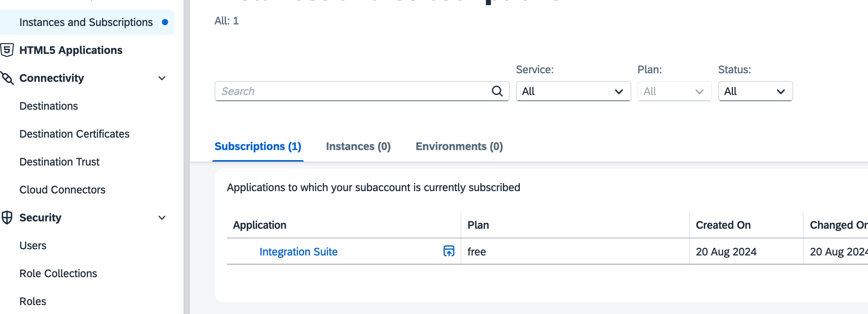Open Destination Certificates page
The width and height of the screenshot is (868, 314).
click(74, 134)
